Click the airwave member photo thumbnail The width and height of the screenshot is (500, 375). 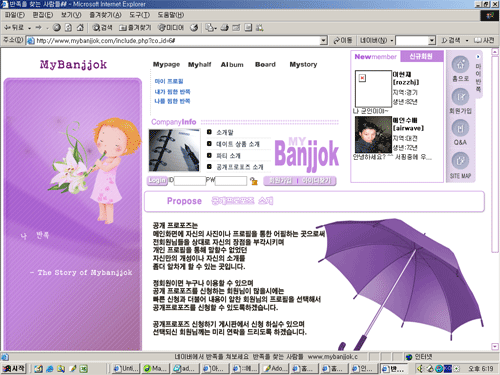(373, 134)
